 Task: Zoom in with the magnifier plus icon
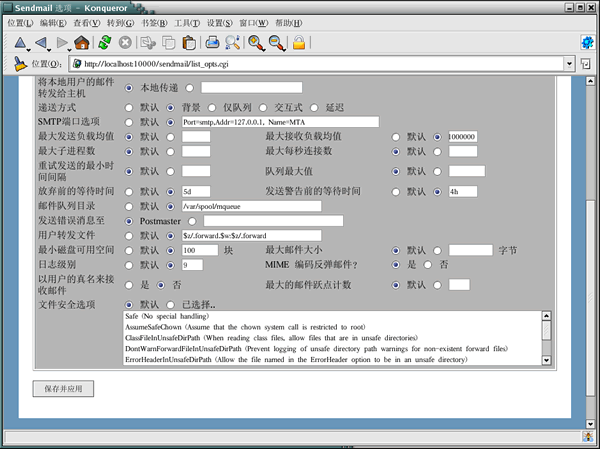click(256, 42)
